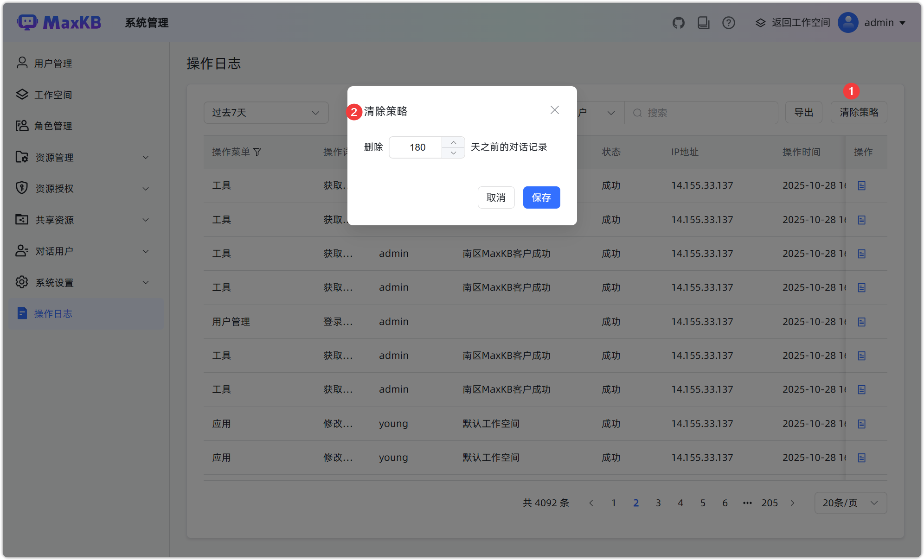Decrease days value with down stepper arrow
924x560 pixels.
[x=453, y=153]
